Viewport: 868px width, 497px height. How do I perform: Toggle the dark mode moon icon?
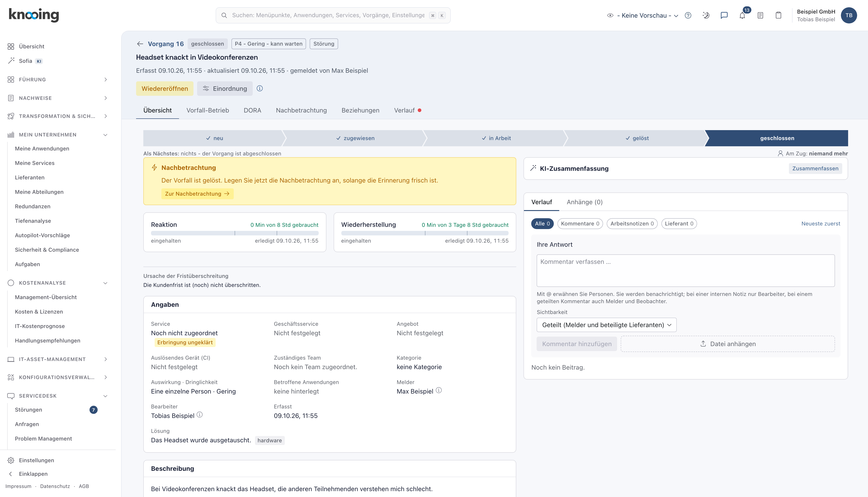click(x=706, y=15)
